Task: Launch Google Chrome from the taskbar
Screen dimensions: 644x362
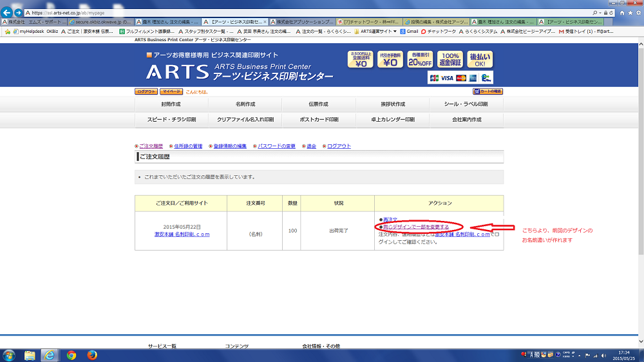Action: click(71, 356)
